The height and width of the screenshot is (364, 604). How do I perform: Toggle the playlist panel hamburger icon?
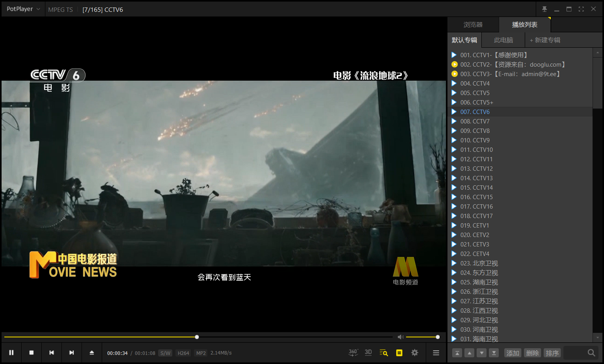436,353
